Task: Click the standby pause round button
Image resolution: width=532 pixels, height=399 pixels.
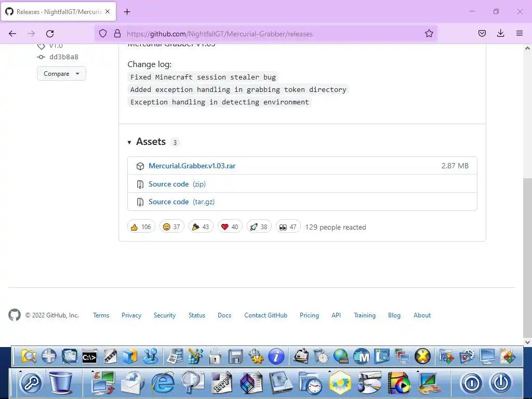Action: click(x=471, y=383)
